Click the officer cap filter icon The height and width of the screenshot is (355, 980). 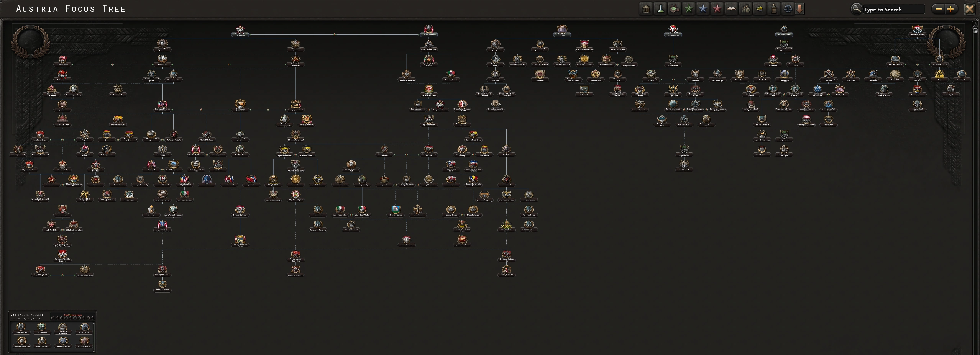click(760, 9)
